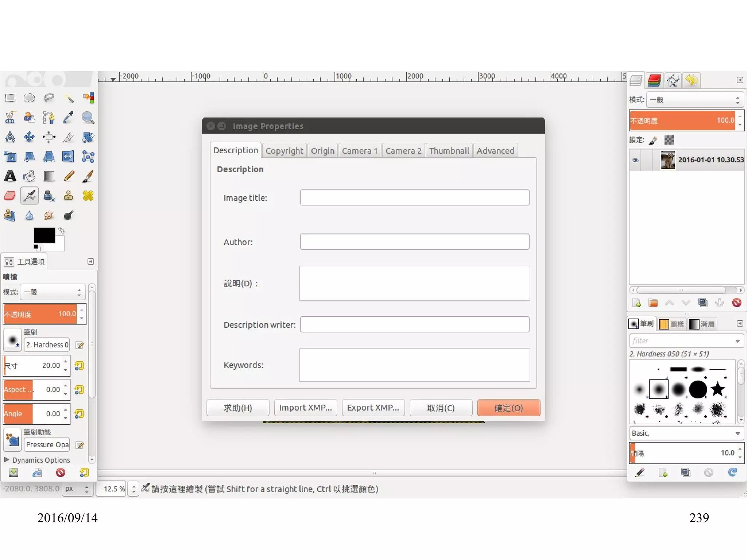This screenshot has height=560, width=747.
Task: Open the Advanced tab
Action: pos(495,151)
